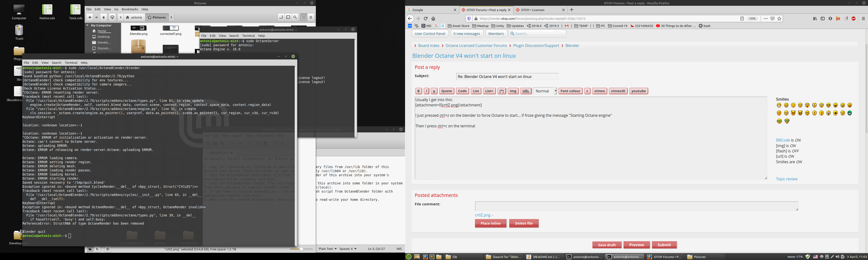Toggle reader view icon in address bar
Image resolution: width=868 pixels, height=260 pixels.
[742, 19]
